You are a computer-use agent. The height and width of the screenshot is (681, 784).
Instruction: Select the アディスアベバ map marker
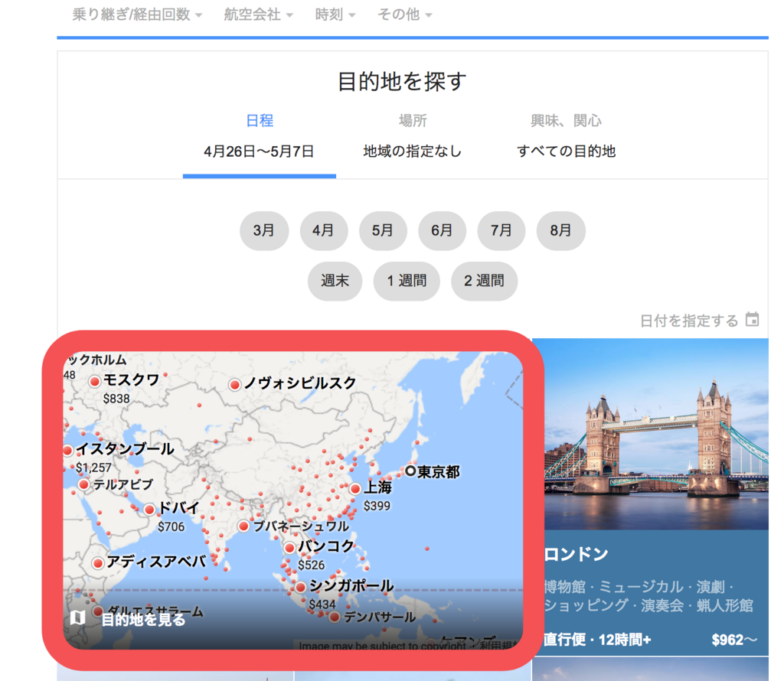point(98,563)
